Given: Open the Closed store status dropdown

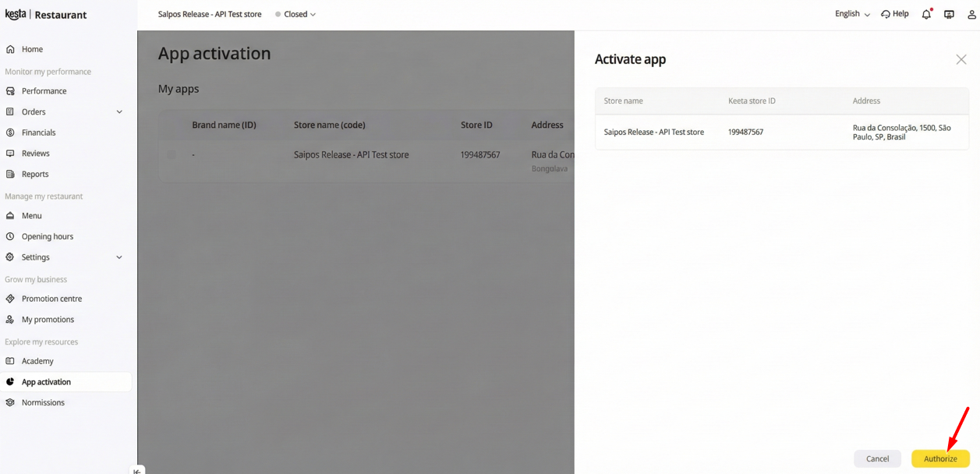Looking at the screenshot, I should point(295,14).
